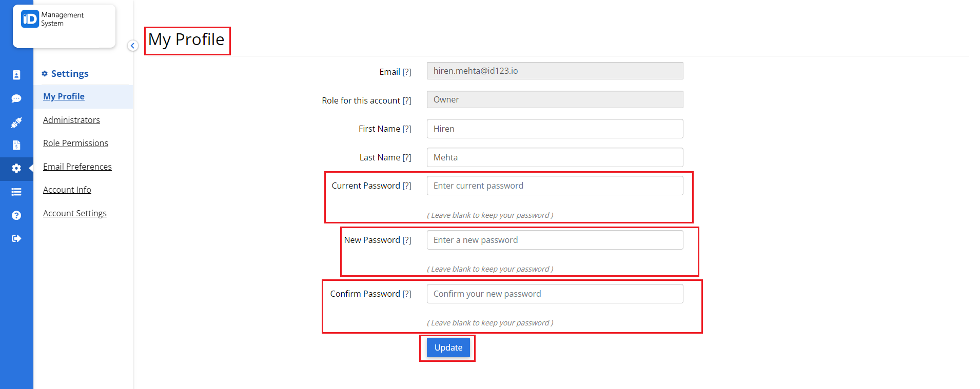Log out using the sidebar exit icon
The image size is (980, 389).
tap(16, 238)
